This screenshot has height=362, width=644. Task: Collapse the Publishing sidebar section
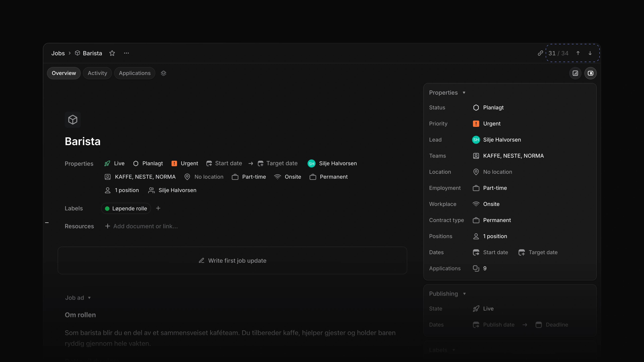[x=447, y=294]
